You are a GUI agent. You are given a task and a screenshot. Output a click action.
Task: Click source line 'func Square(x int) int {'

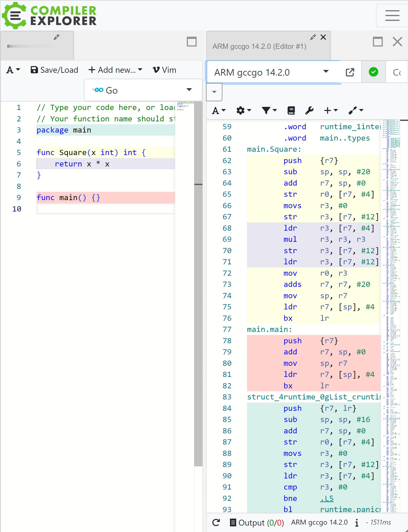coord(106,152)
